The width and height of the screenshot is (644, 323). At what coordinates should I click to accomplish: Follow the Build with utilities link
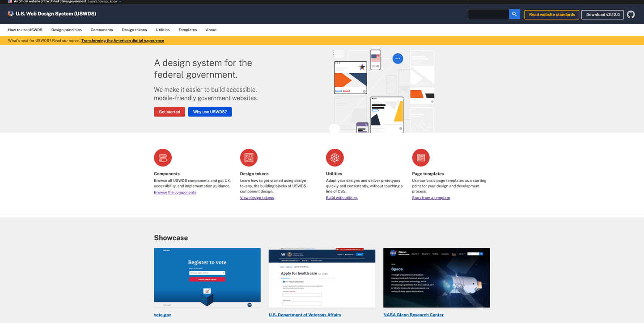click(342, 198)
